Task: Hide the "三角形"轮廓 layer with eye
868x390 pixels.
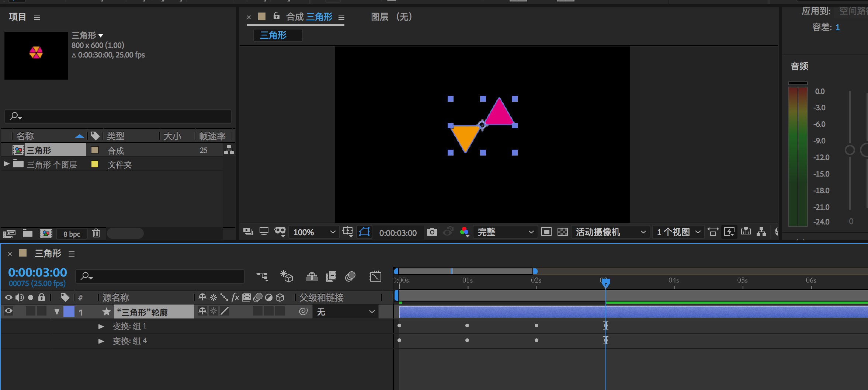Action: [8, 311]
